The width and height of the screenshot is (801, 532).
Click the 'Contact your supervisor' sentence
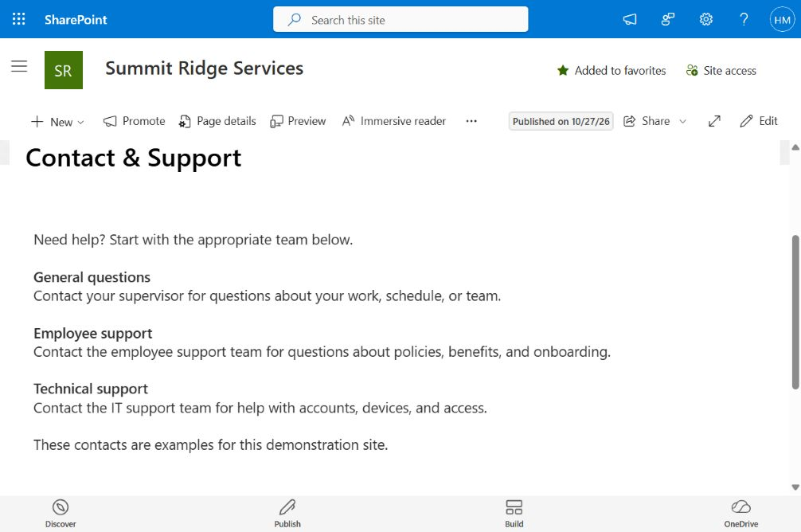tap(268, 296)
